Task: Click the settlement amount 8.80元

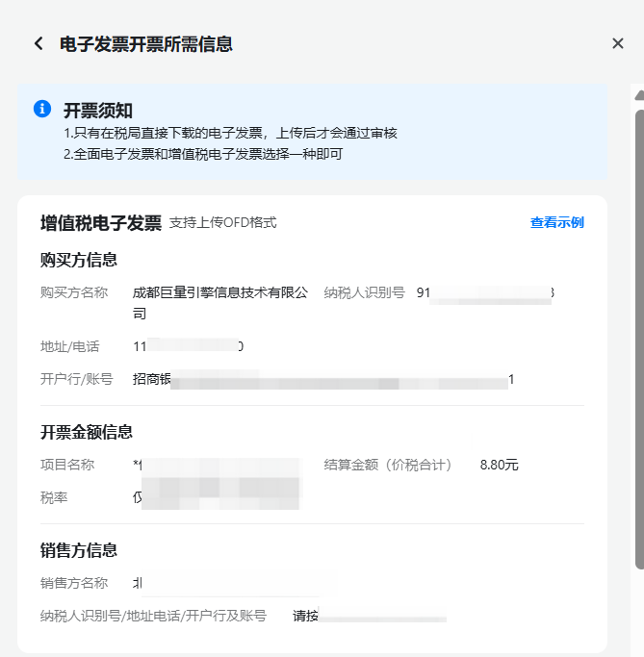Action: coord(499,465)
